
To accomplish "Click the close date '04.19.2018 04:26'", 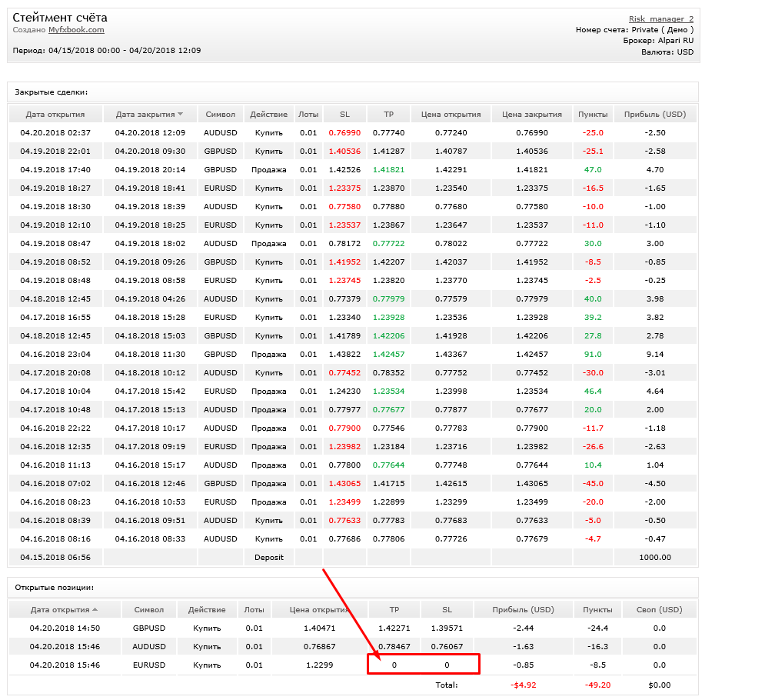I will (x=150, y=298).
